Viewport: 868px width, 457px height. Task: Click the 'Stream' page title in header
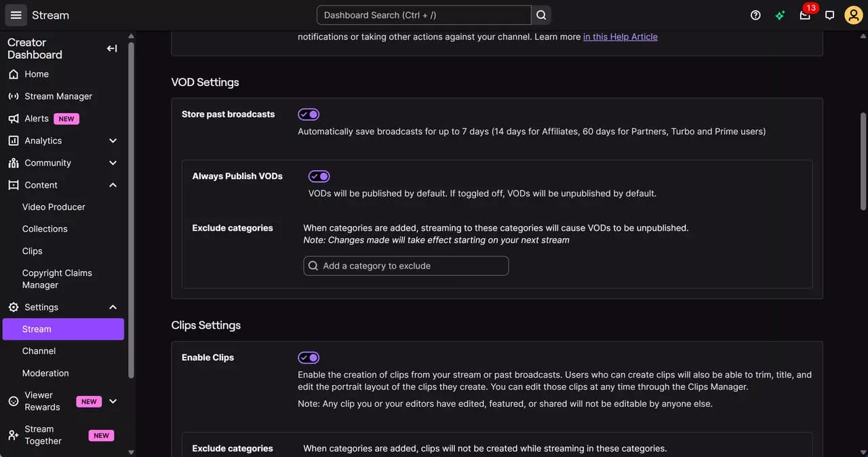point(50,15)
